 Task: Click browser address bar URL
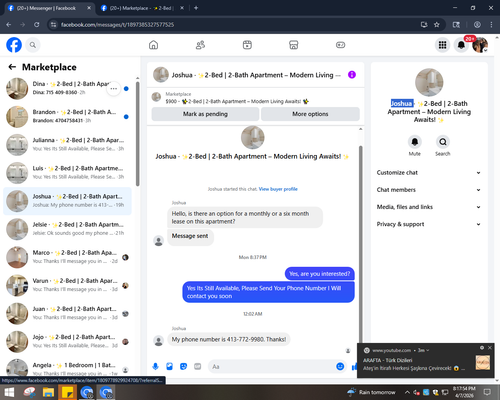117,24
